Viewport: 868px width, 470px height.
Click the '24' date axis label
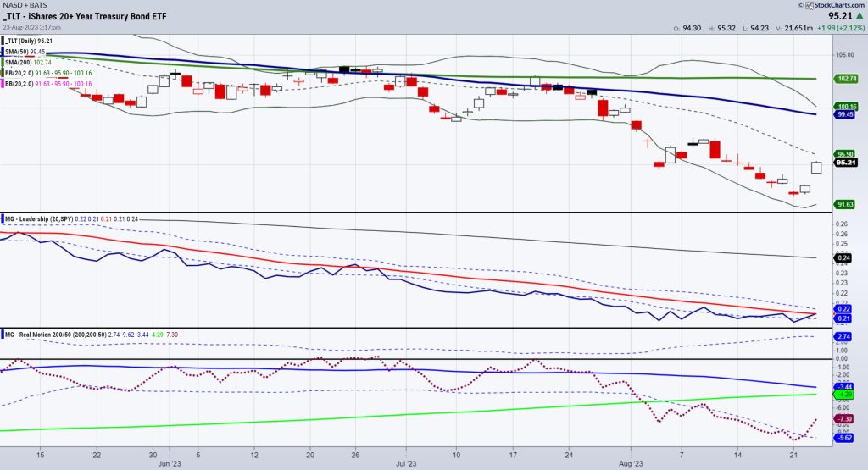(569, 455)
